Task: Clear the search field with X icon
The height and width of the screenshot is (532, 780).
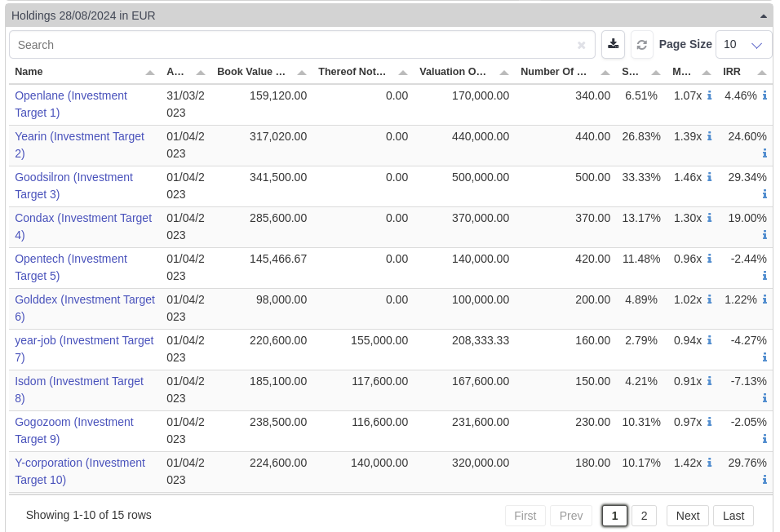Action: pyautogui.click(x=582, y=46)
